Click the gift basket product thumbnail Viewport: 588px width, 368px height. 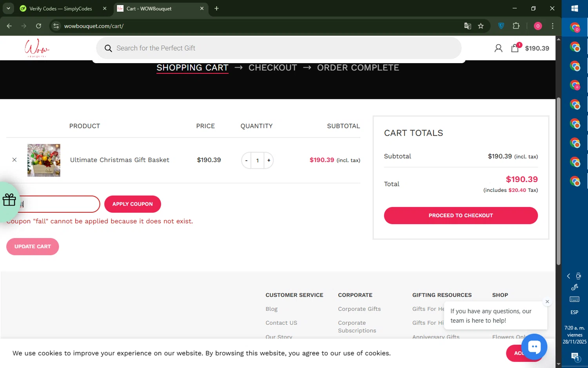[44, 160]
